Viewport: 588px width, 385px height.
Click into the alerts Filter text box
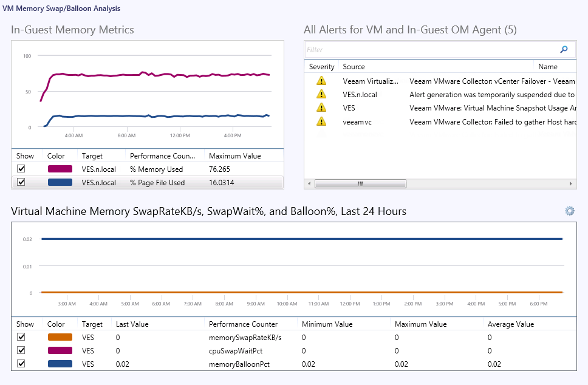[x=430, y=50]
